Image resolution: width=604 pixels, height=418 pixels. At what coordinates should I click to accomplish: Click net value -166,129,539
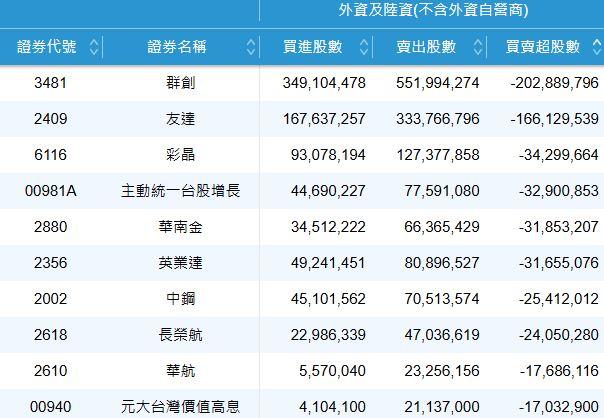(x=555, y=119)
